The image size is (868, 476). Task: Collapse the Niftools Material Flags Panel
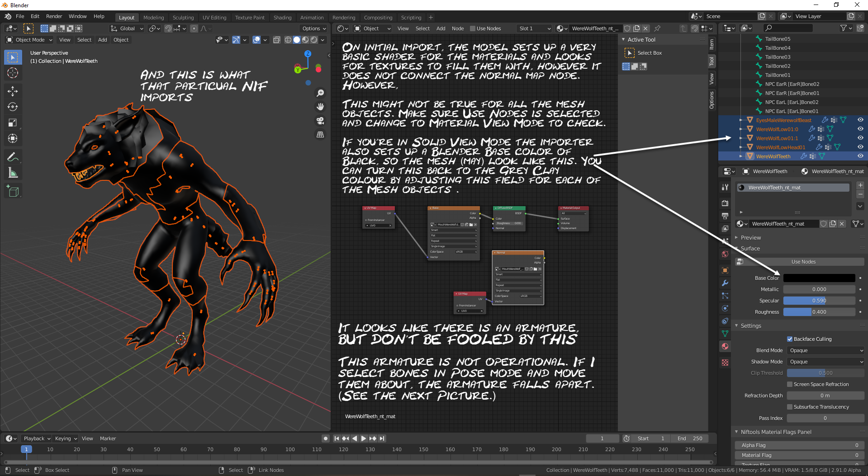coord(776,432)
